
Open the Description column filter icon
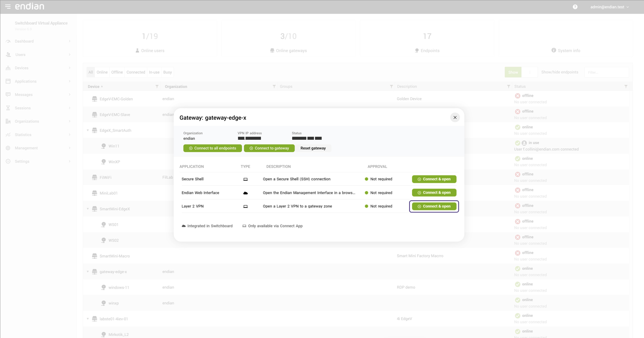508,86
